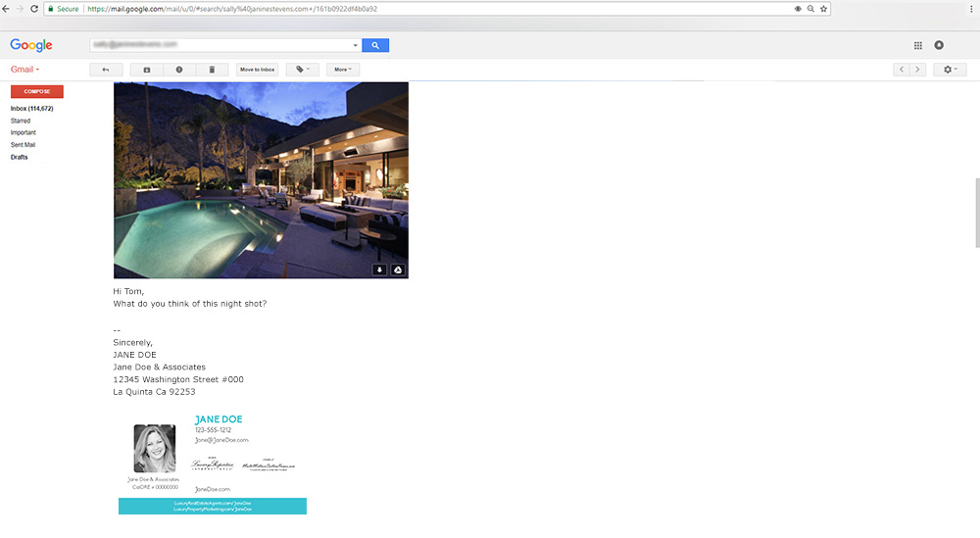
Task: Click the Back to search results arrow
Action: (105, 70)
